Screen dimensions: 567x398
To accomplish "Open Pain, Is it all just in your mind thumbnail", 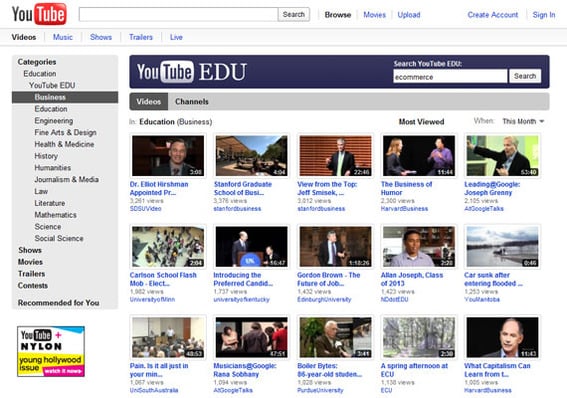I will click(x=168, y=337).
